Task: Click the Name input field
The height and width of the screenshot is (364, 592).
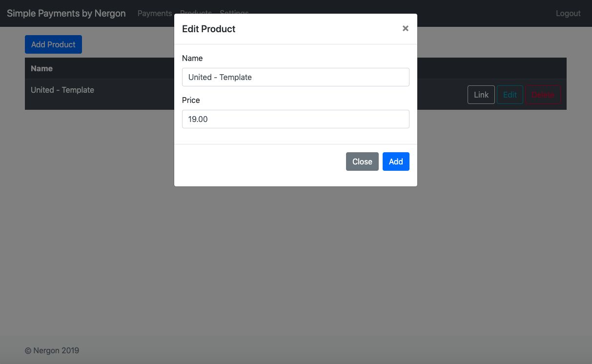Action: (x=295, y=77)
